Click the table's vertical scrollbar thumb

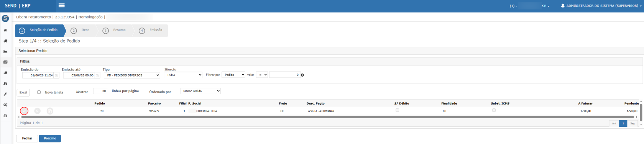pyautogui.click(x=641, y=112)
